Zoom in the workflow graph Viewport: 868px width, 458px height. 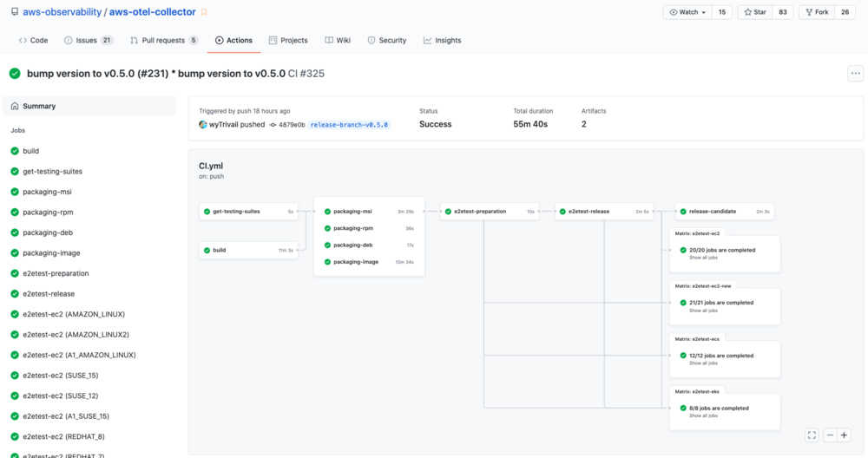tap(845, 435)
